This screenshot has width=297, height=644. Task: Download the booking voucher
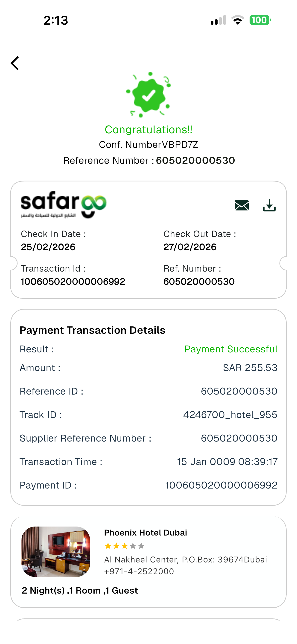(x=269, y=205)
